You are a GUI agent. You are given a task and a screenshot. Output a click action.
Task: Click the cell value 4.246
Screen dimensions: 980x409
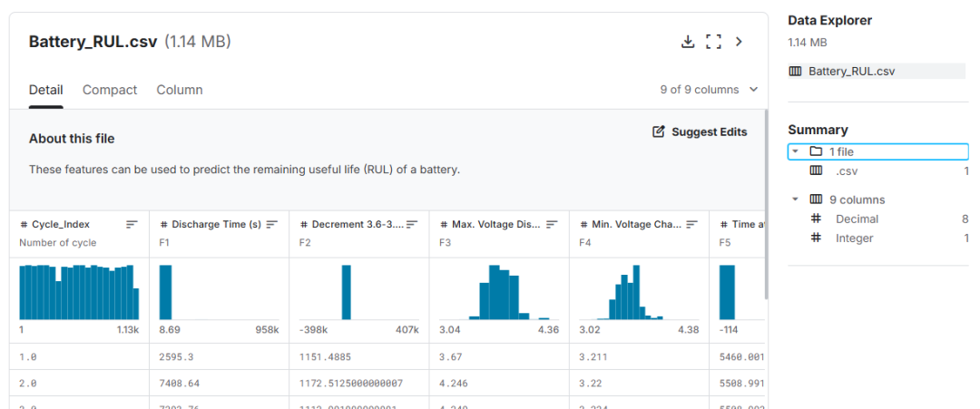pyautogui.click(x=453, y=382)
